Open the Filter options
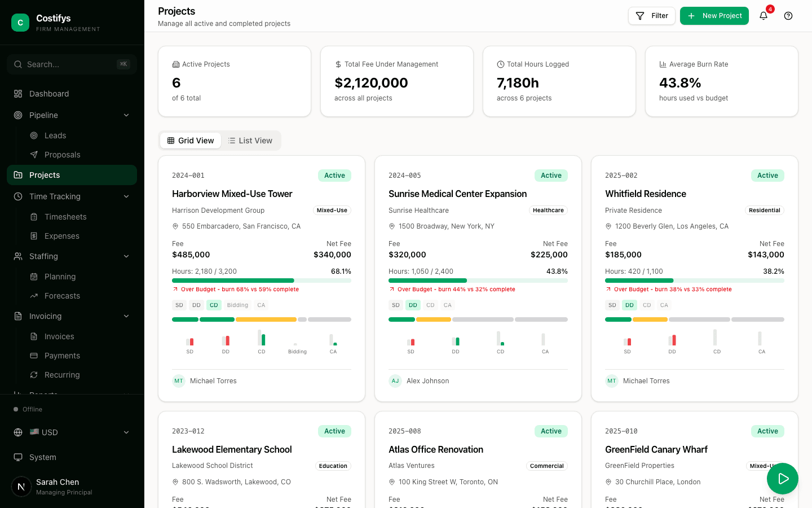 coord(652,16)
